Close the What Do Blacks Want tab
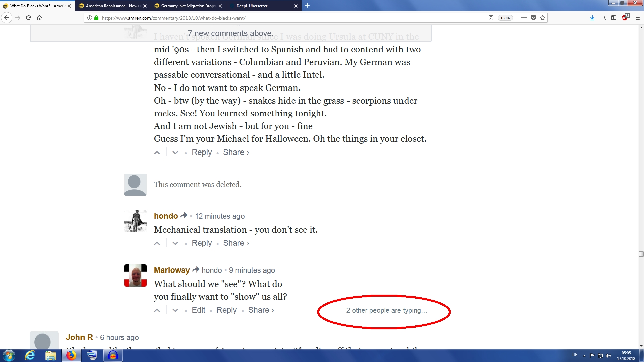Image resolution: width=644 pixels, height=362 pixels. (69, 6)
